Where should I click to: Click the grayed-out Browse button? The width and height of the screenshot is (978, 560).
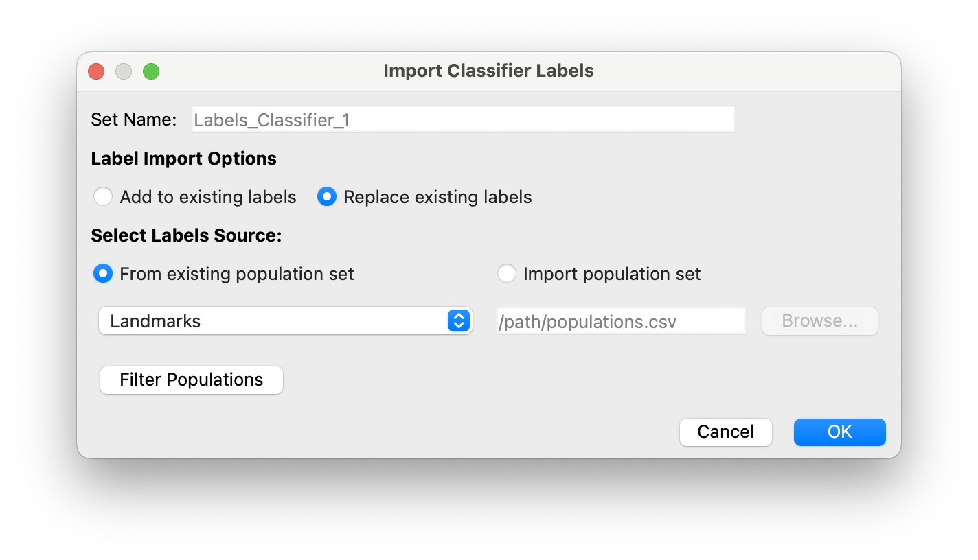click(819, 320)
